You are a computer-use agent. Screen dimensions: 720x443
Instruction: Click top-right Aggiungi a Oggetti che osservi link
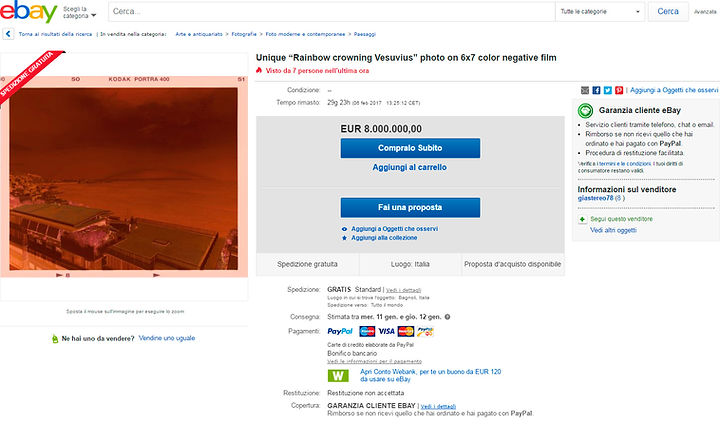point(674,90)
